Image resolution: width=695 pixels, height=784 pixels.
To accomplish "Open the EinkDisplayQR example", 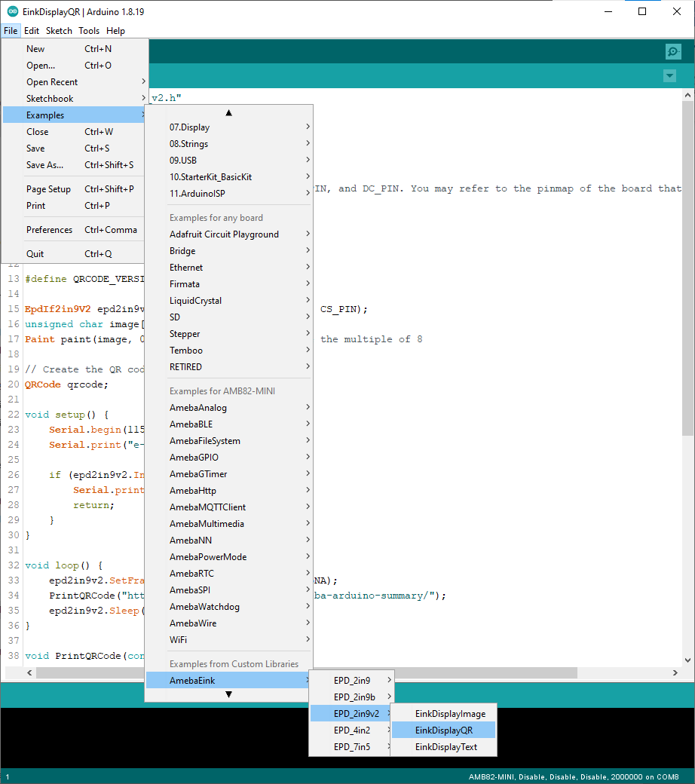I will (x=443, y=730).
